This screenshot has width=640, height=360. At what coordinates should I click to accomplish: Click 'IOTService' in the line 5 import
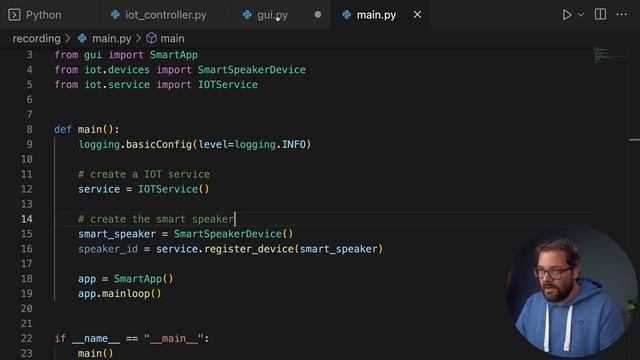[228, 85]
